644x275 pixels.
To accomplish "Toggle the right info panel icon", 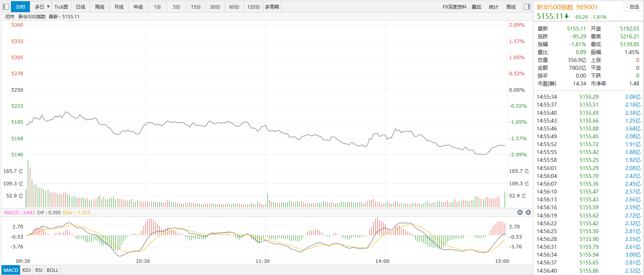I will 527,7.
